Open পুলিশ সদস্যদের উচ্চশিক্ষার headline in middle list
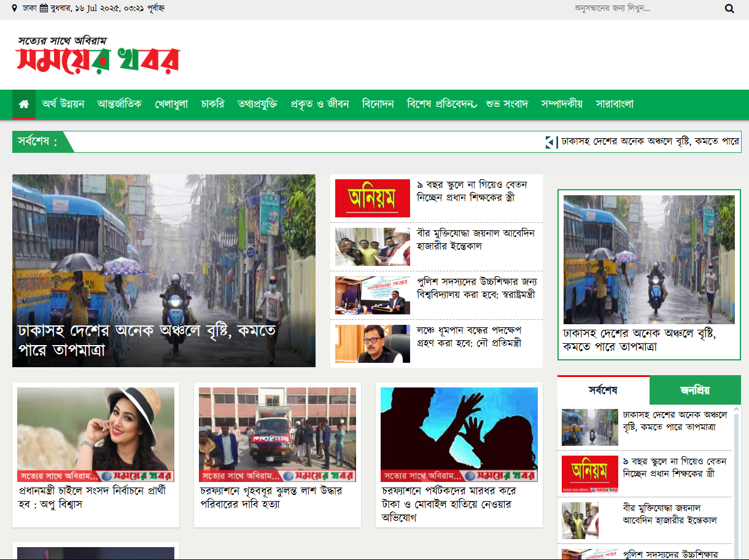This screenshot has height=560, width=749. click(477, 288)
